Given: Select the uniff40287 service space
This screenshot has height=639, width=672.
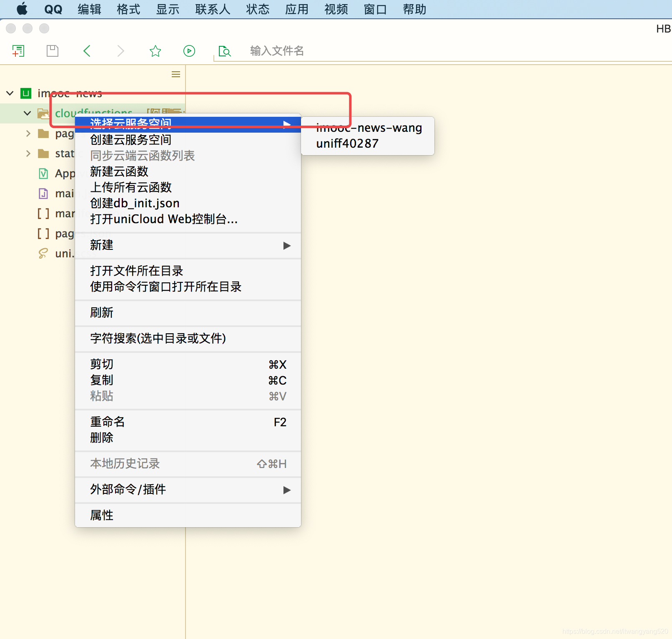Looking at the screenshot, I should [x=368, y=143].
